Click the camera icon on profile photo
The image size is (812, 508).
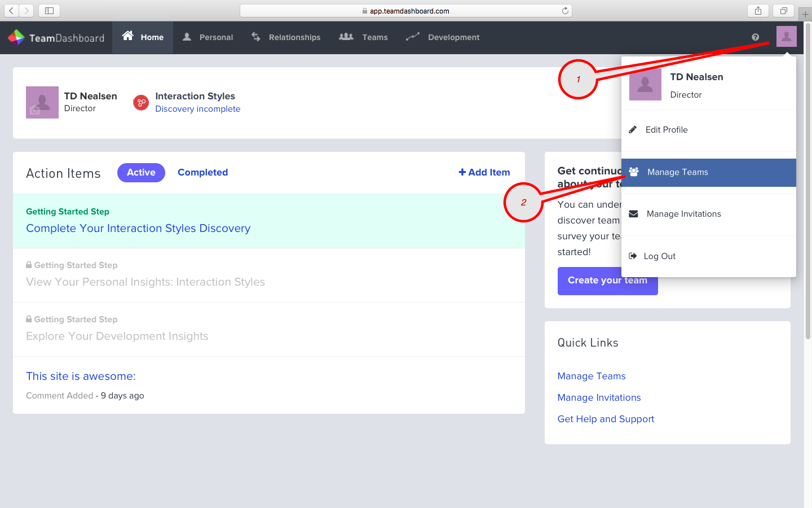34,111
